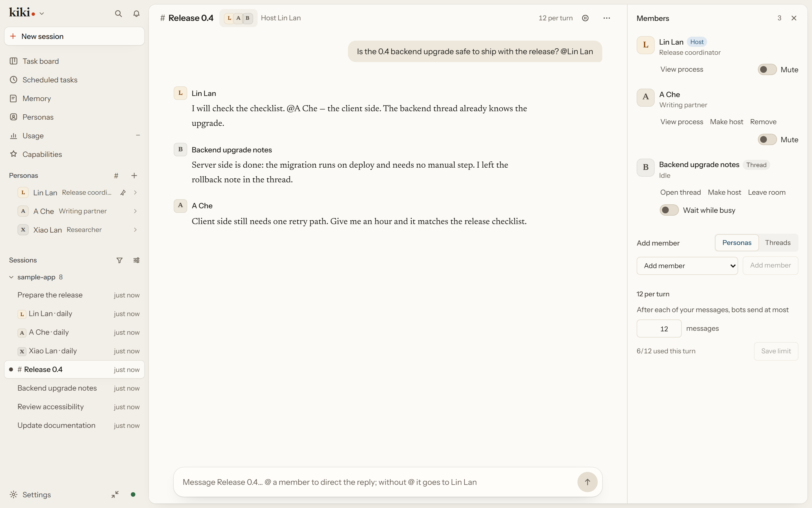Open the Add member dropdown
812x508 pixels.
(x=687, y=266)
